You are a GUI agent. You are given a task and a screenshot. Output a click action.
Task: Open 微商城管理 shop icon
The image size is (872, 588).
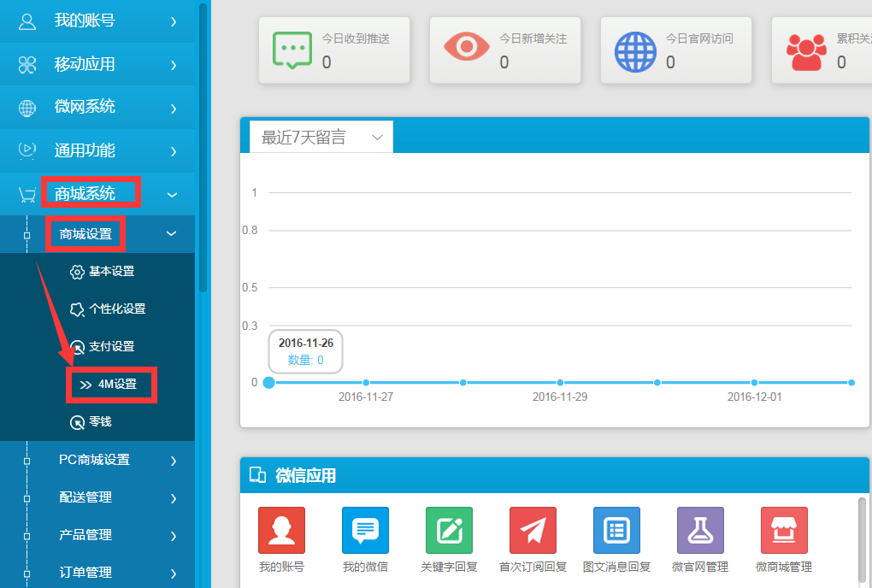[x=784, y=530]
